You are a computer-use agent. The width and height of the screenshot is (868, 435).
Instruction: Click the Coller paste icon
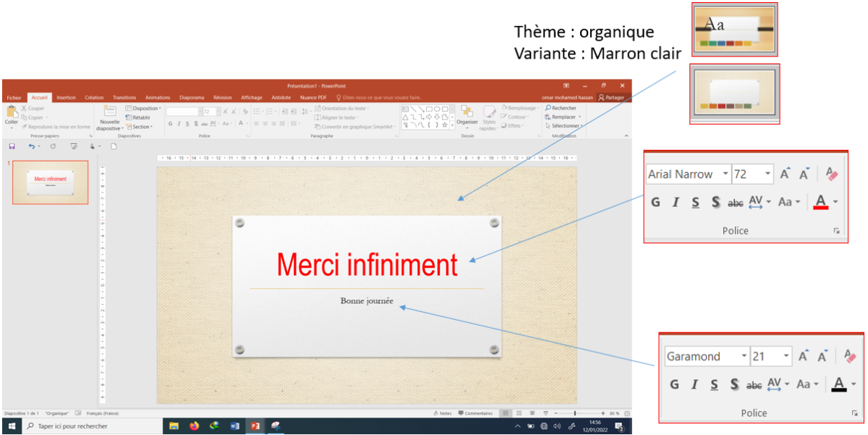[12, 112]
